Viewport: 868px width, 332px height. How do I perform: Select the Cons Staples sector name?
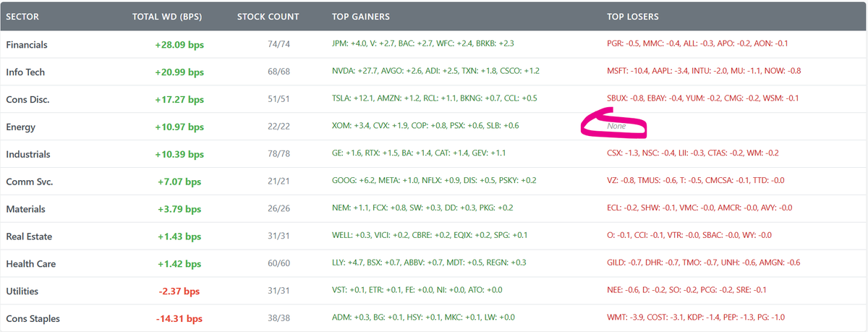(33, 318)
